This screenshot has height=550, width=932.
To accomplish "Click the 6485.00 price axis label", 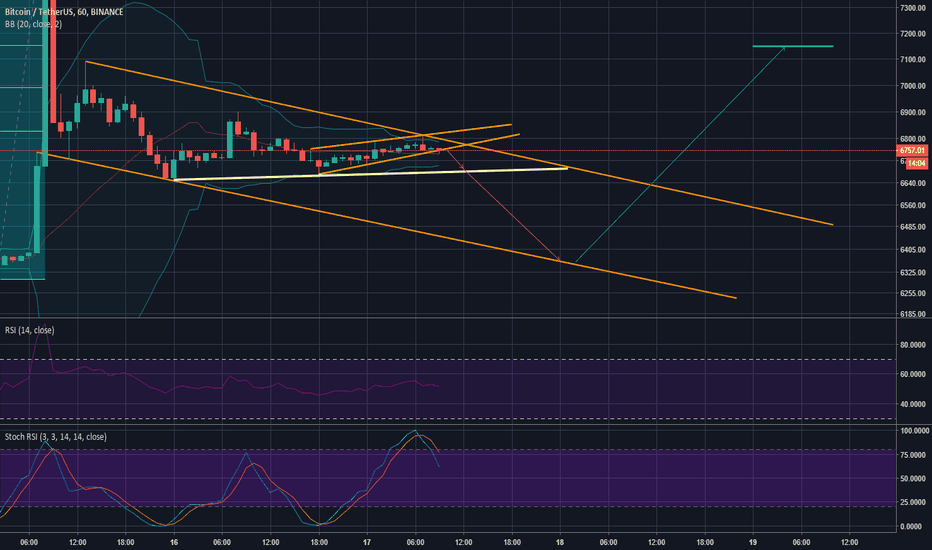I will click(912, 227).
